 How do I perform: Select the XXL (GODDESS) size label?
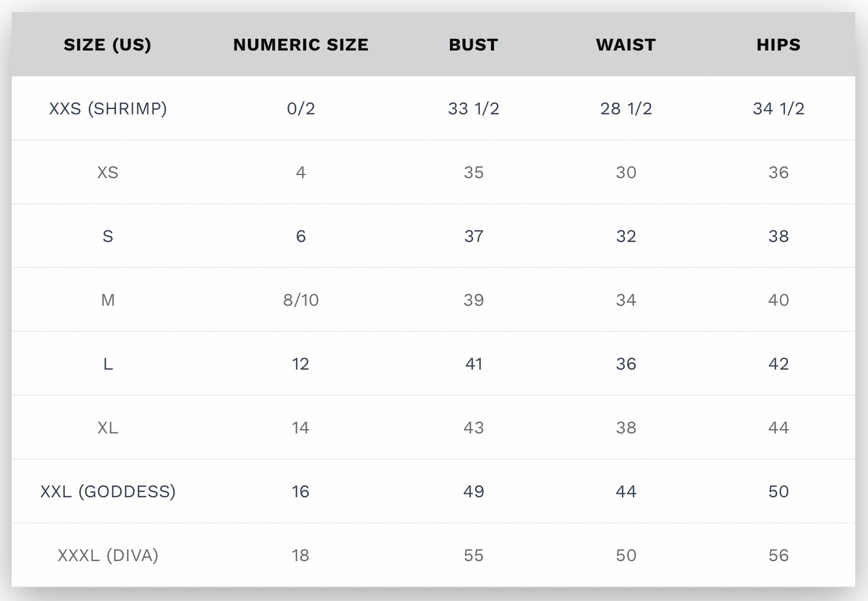[108, 491]
